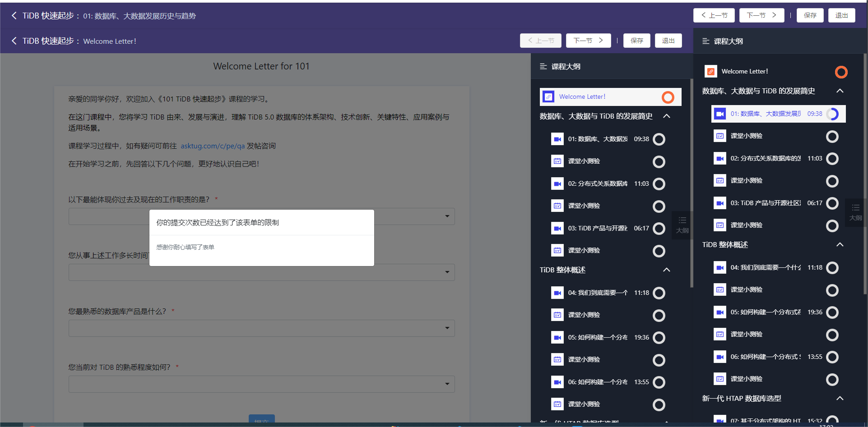Toggle the orange completion circle for Welcome Letter!, background outline
This screenshot has height=427, width=868.
[841, 72]
